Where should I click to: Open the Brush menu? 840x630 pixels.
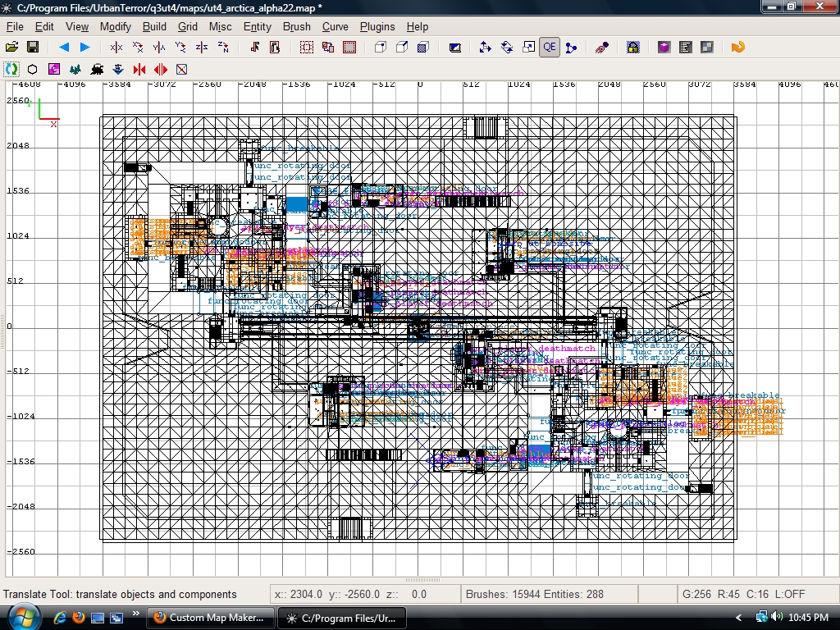(296, 26)
